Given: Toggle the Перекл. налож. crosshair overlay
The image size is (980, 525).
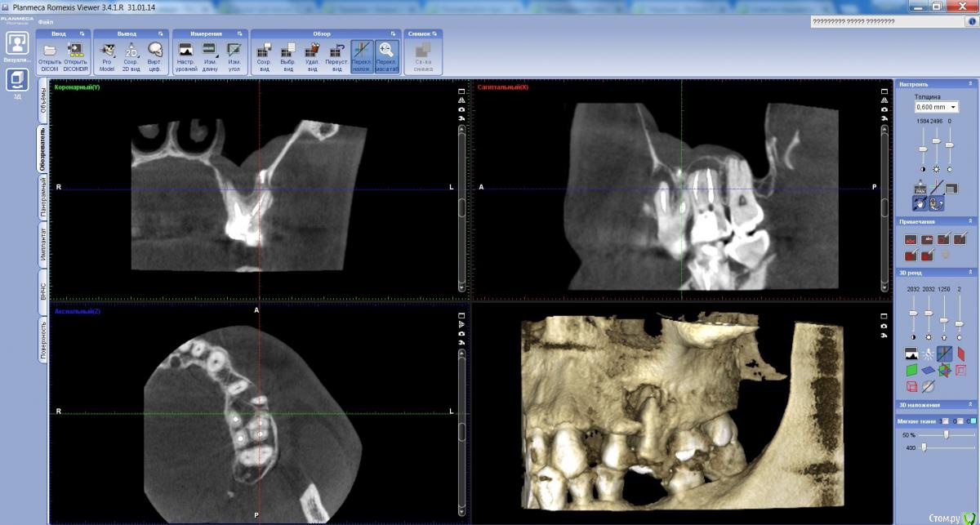Looking at the screenshot, I should click(362, 51).
